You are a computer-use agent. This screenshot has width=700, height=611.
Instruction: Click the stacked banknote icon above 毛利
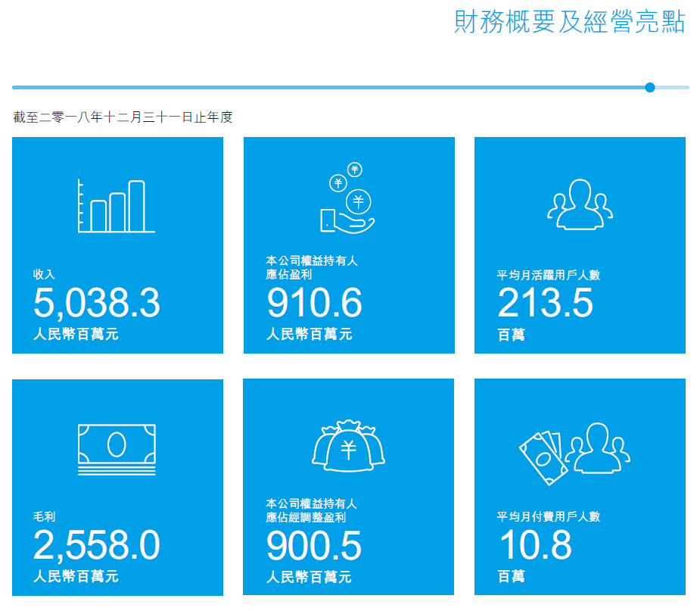[x=117, y=449]
